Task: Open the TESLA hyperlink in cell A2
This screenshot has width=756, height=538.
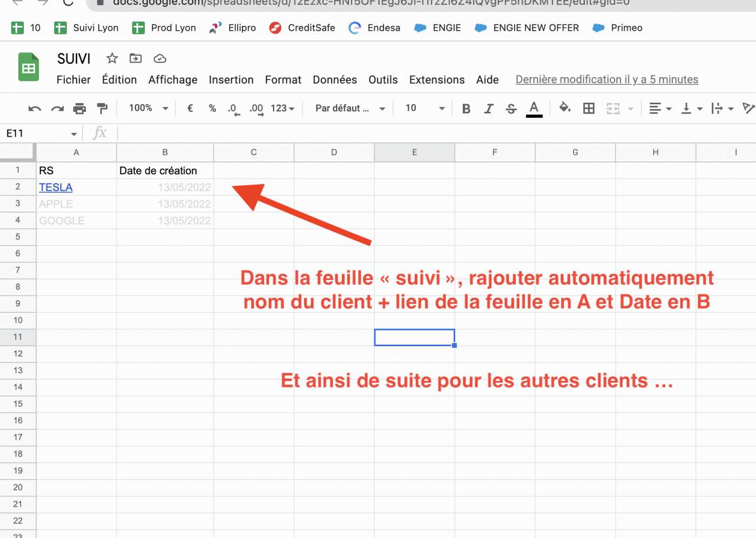Action: pyautogui.click(x=56, y=187)
